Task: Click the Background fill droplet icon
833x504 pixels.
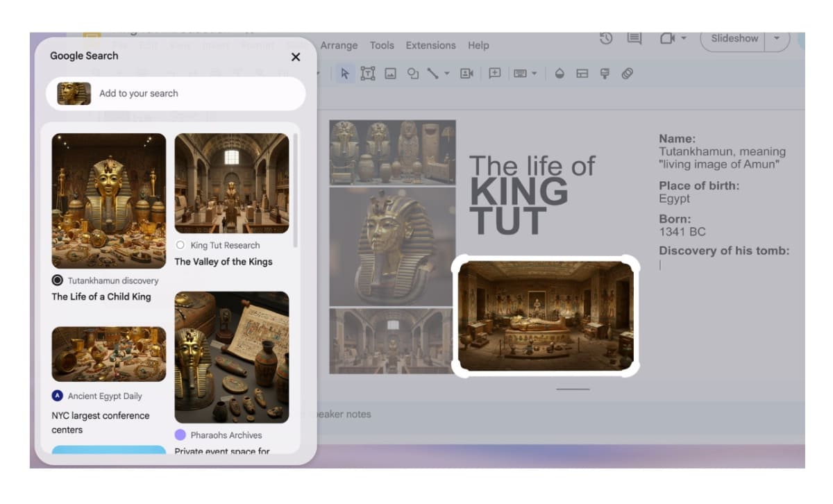Action: point(559,74)
